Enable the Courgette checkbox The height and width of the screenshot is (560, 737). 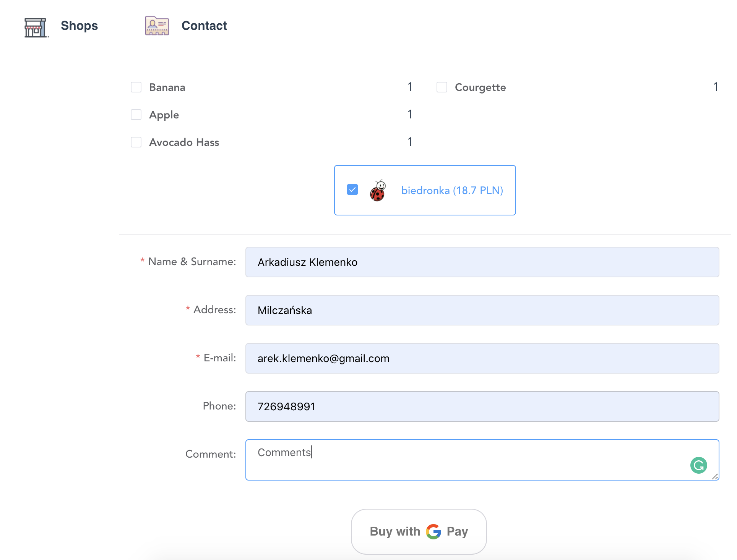(442, 87)
